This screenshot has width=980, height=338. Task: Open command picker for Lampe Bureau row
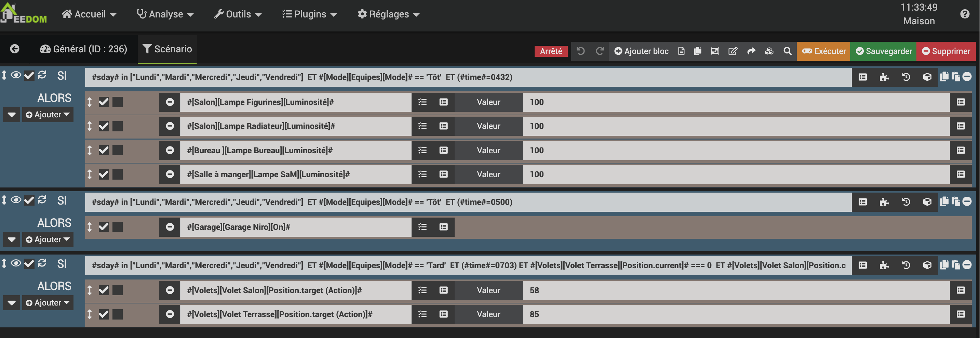[x=444, y=150]
